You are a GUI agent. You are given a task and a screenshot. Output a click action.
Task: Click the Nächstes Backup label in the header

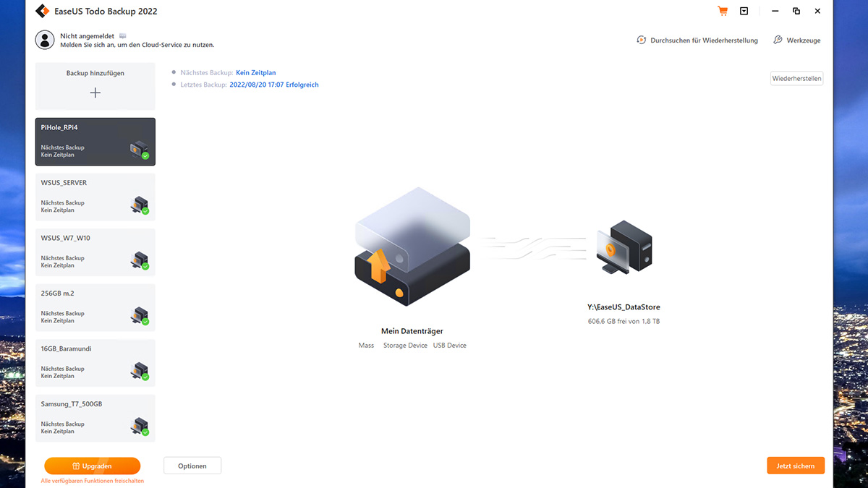point(207,73)
